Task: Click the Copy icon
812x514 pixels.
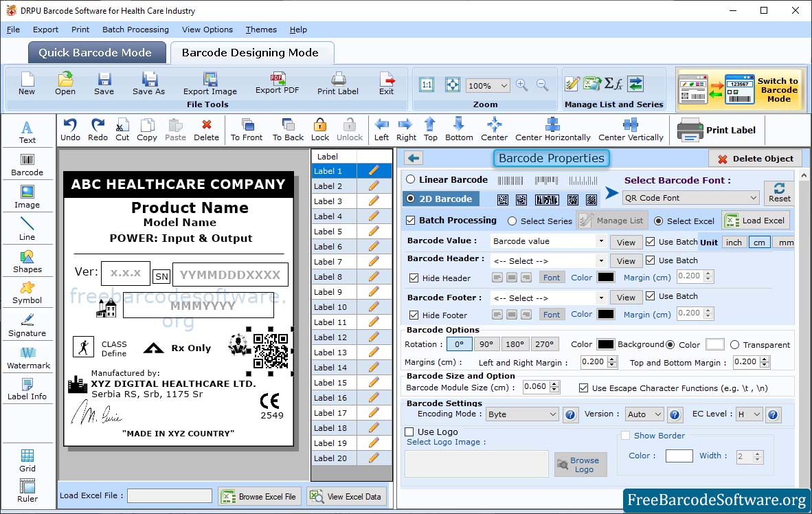Action: click(147, 130)
